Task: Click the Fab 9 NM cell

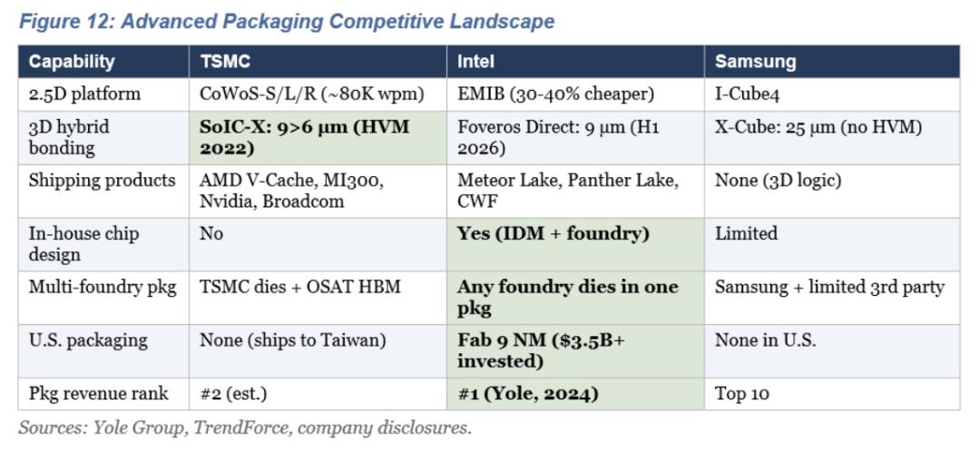Action: pyautogui.click(x=540, y=350)
